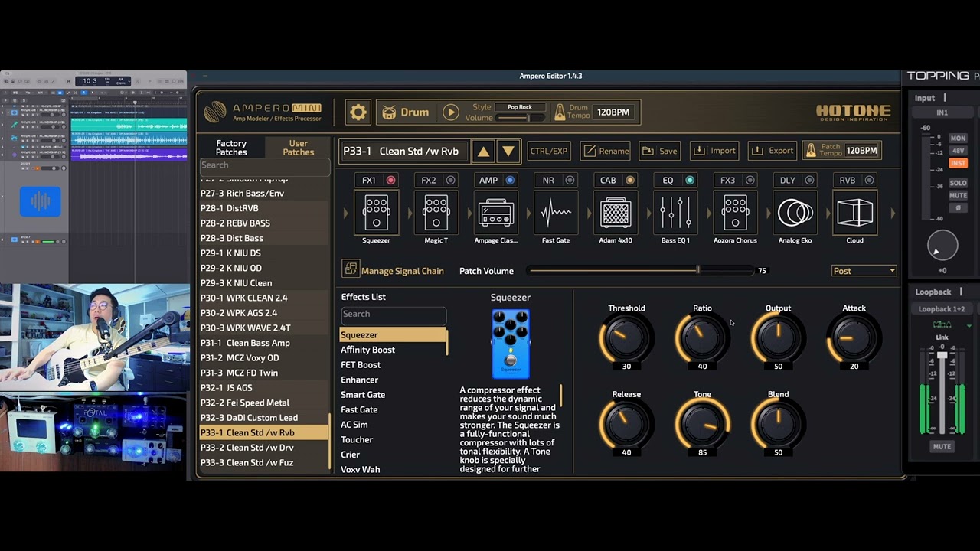The width and height of the screenshot is (980, 551).
Task: Click the patch list search field
Action: point(265,165)
